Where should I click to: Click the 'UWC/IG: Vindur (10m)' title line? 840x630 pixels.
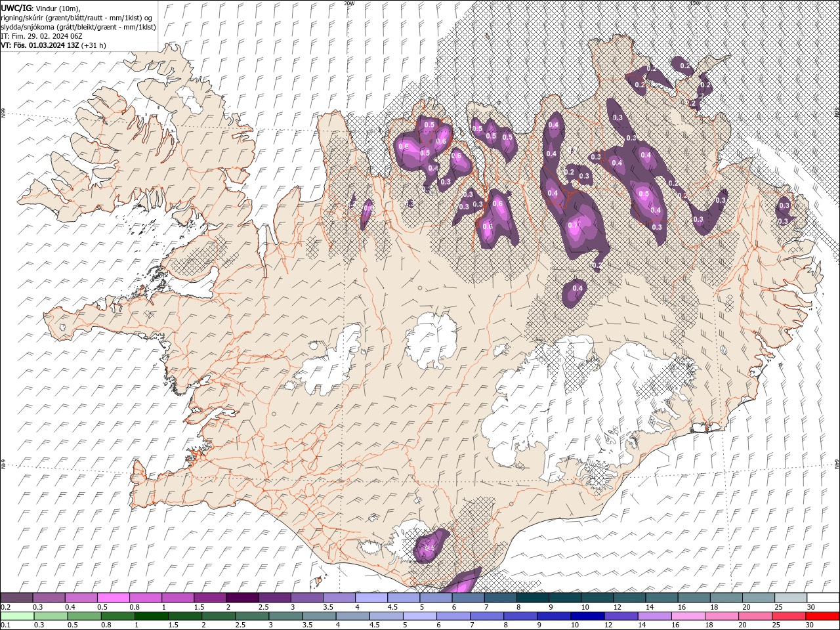(x=41, y=8)
